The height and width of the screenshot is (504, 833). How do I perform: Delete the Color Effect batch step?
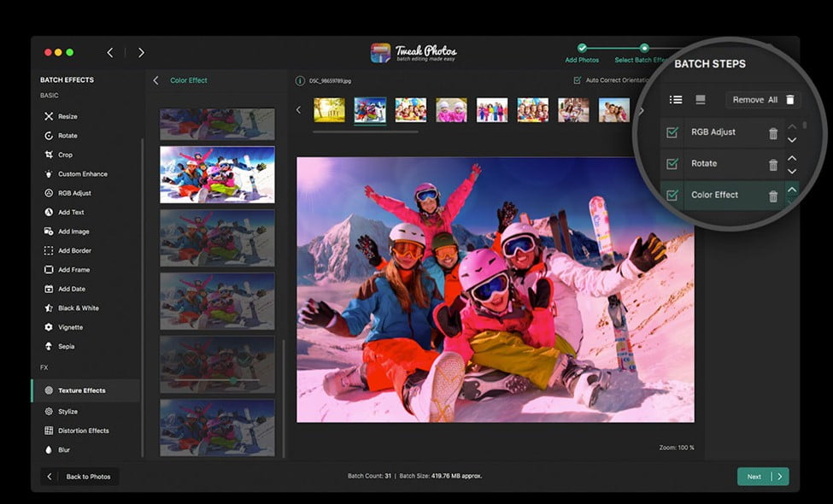pyautogui.click(x=773, y=196)
